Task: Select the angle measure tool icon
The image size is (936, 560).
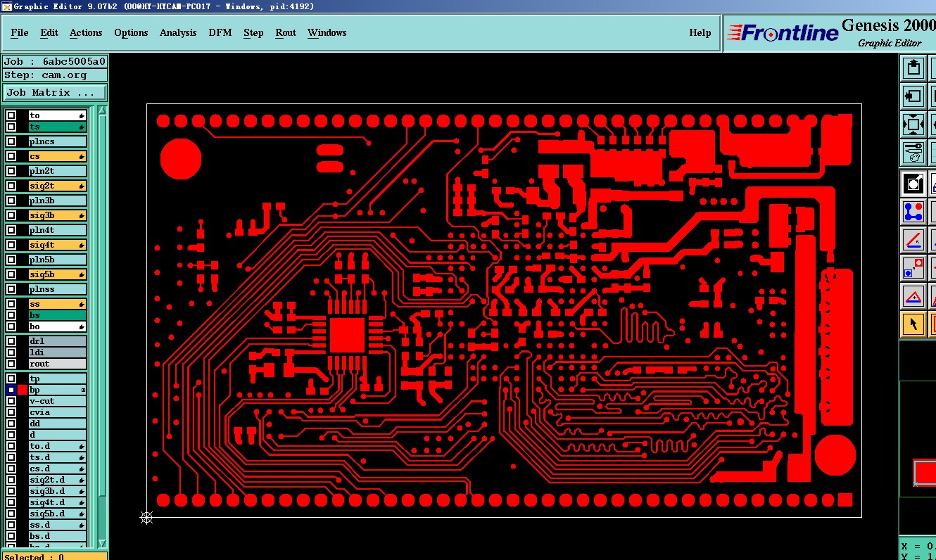Action: tap(913, 240)
